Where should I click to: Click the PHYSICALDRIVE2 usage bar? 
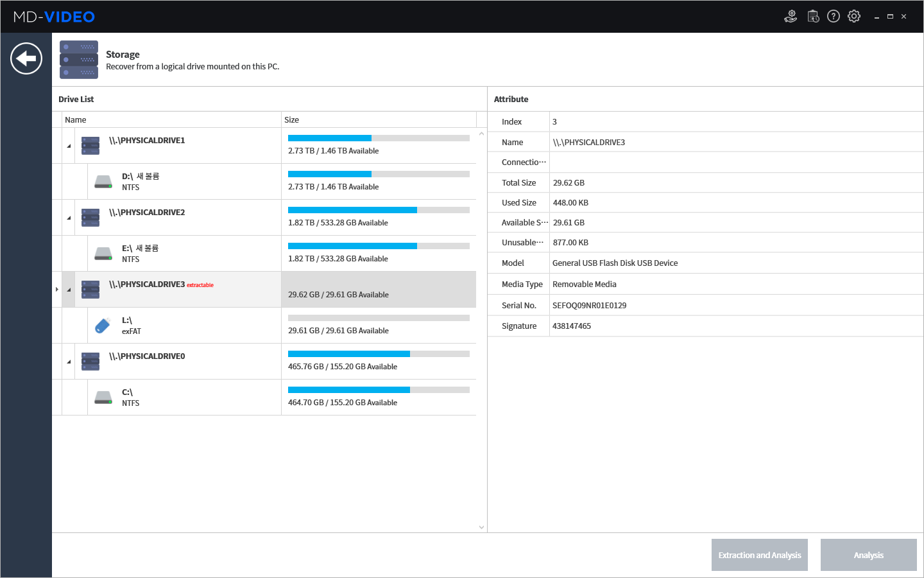point(379,210)
